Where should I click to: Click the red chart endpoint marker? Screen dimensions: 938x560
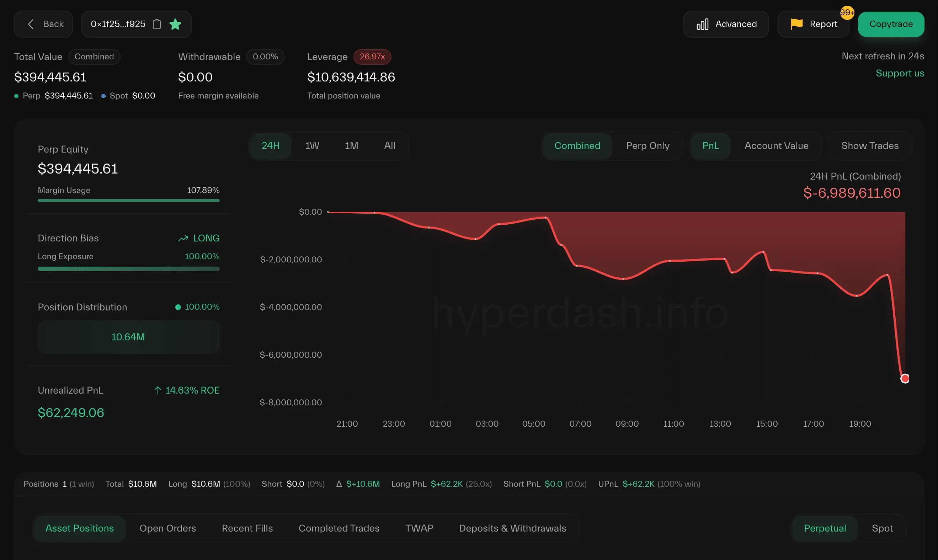click(x=905, y=378)
